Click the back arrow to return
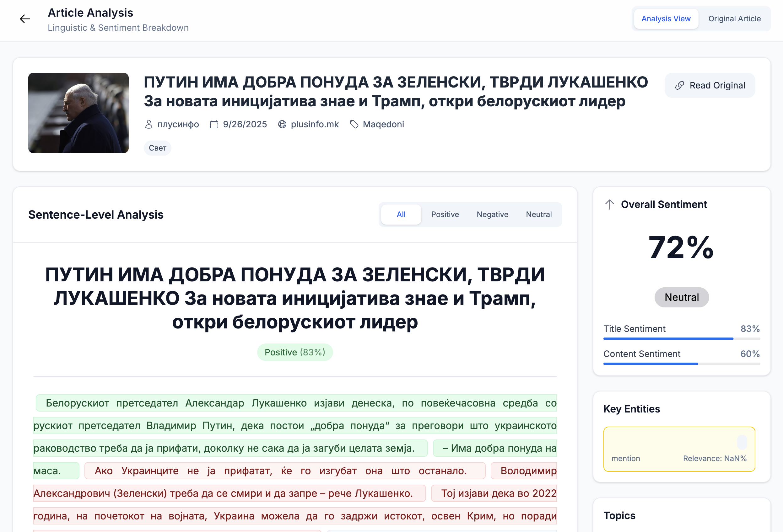783x532 pixels. (25, 19)
